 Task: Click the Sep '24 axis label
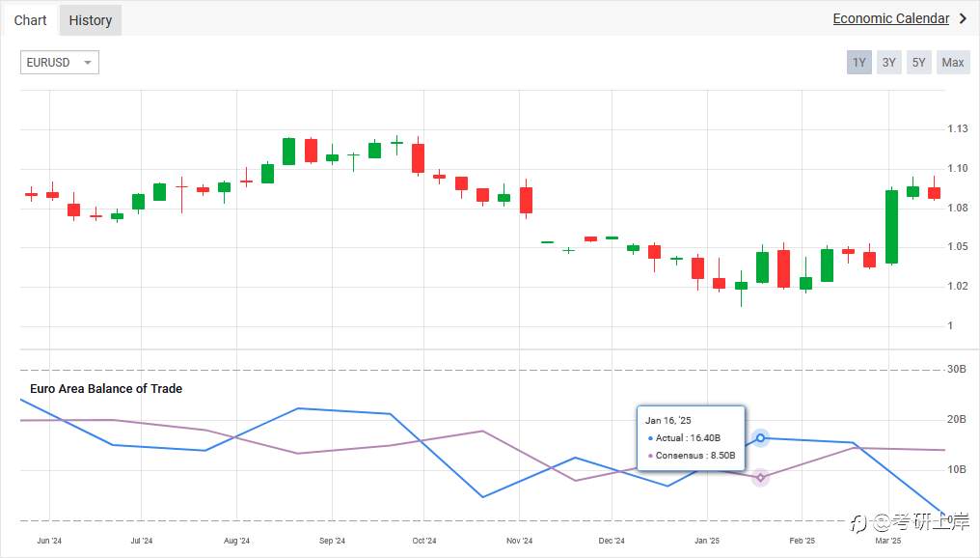click(332, 541)
